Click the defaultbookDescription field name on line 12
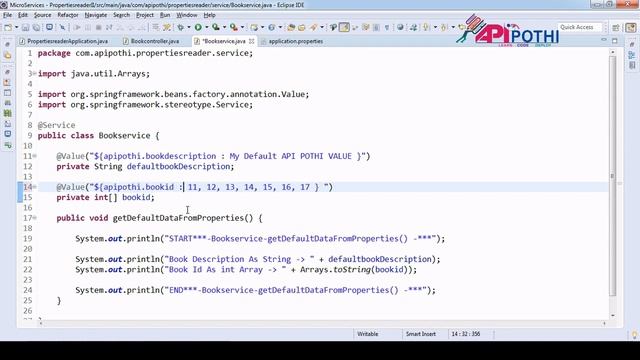640x360 pixels. pyautogui.click(x=180, y=167)
